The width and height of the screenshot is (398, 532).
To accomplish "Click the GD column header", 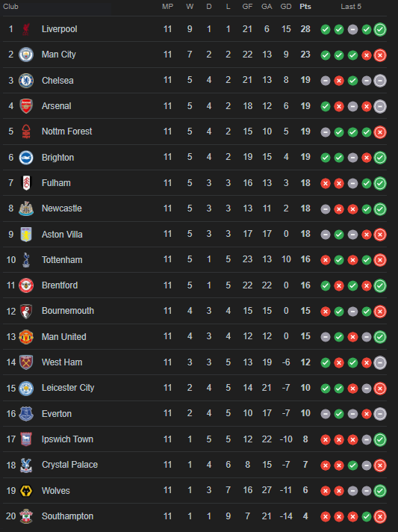I will 286,7.
